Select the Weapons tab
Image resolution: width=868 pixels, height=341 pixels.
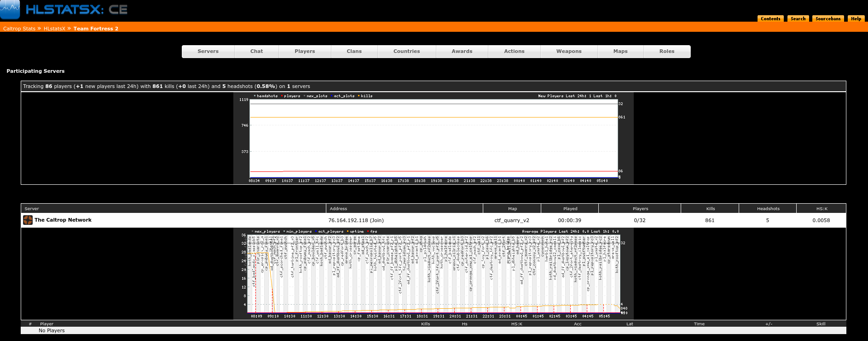pyautogui.click(x=569, y=52)
